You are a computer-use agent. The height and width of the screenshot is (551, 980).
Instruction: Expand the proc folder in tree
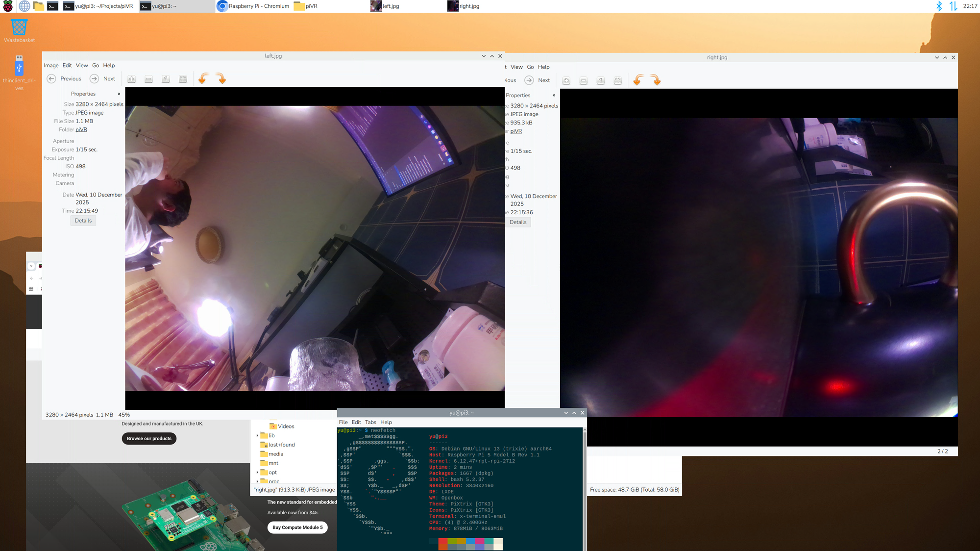coord(257,481)
